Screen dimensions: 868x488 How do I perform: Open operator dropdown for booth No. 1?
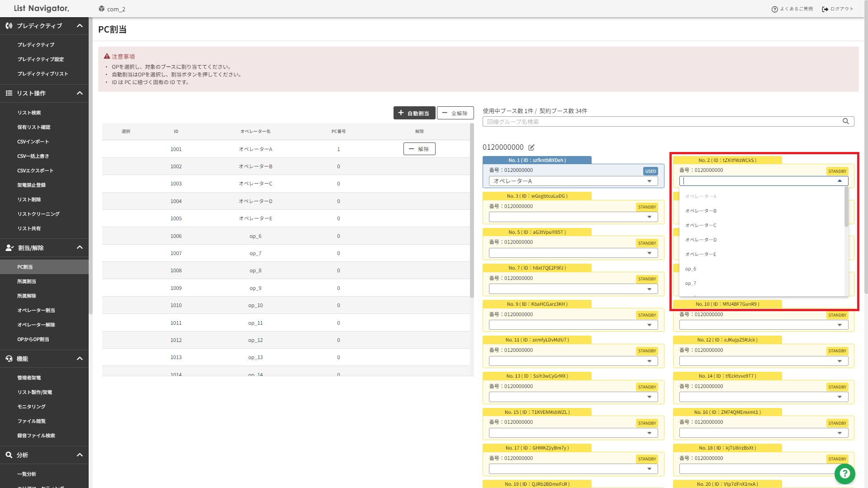[x=573, y=181]
